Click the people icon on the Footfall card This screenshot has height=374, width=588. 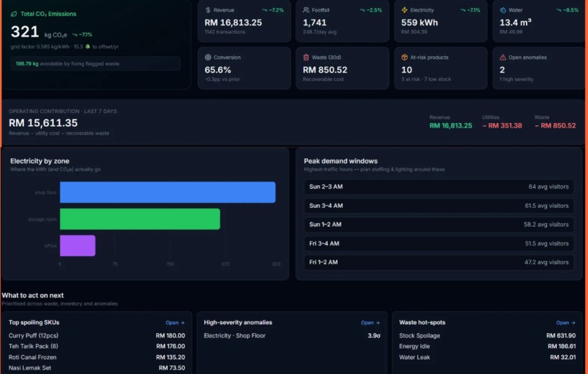tap(306, 10)
